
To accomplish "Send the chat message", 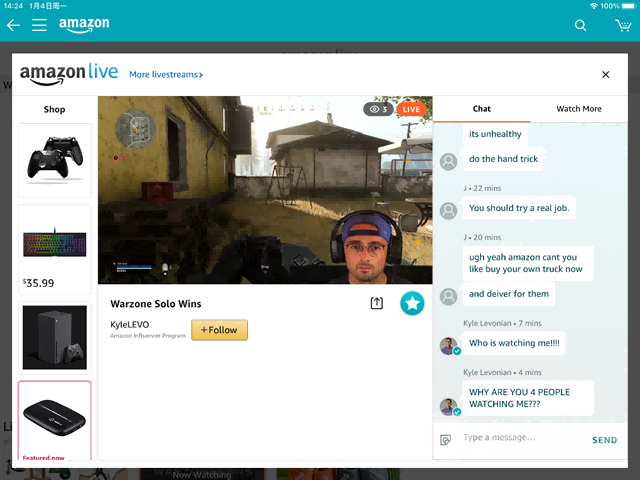I will click(x=604, y=440).
